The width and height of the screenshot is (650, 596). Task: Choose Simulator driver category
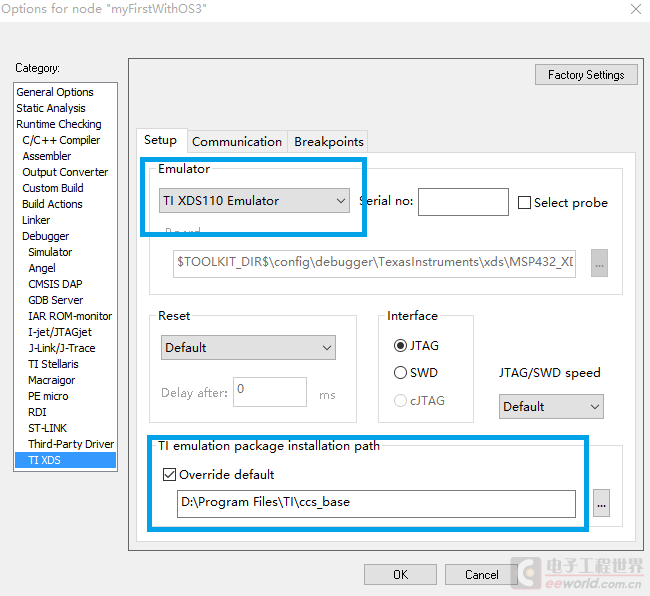[x=50, y=252]
